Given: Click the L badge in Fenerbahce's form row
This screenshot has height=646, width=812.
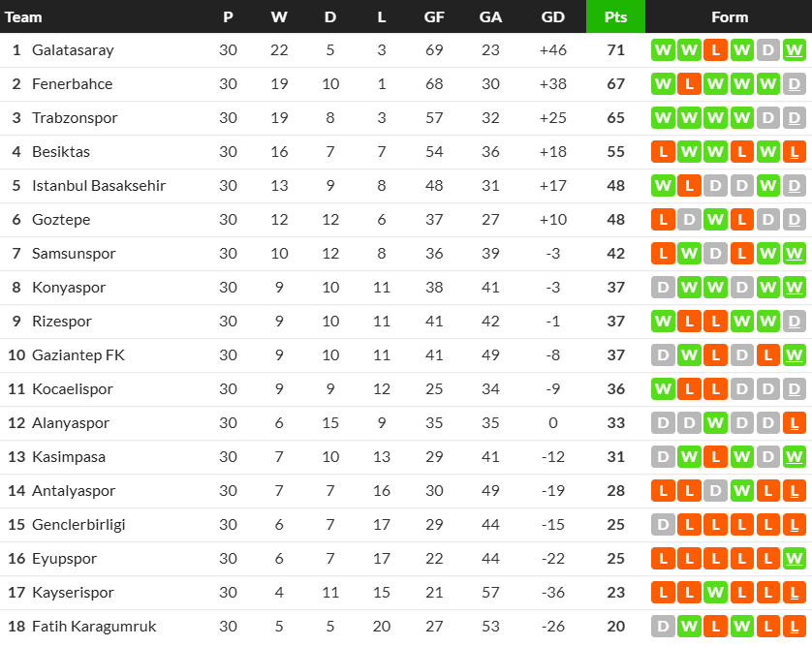Looking at the screenshot, I should [x=690, y=84].
